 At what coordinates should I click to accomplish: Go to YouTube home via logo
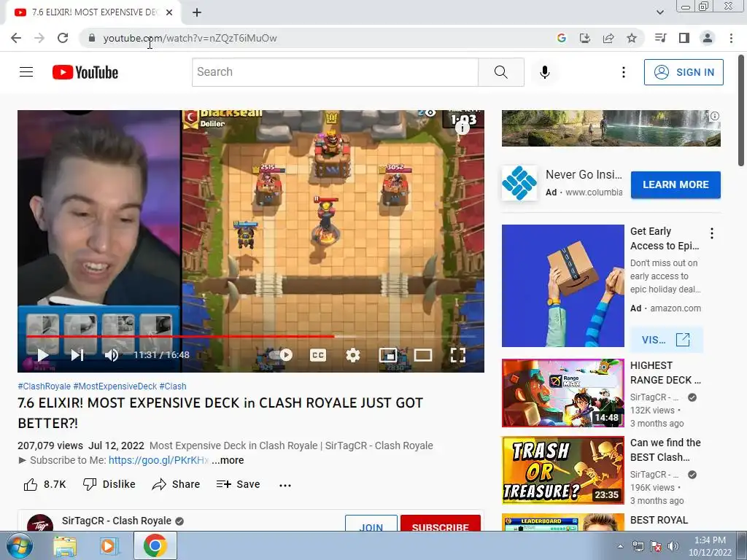point(85,72)
